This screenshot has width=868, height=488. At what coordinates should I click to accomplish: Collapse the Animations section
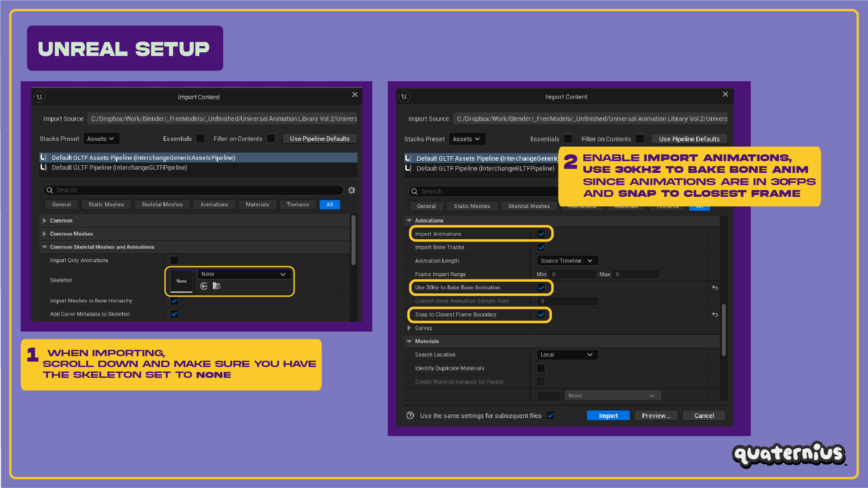pyautogui.click(x=409, y=221)
